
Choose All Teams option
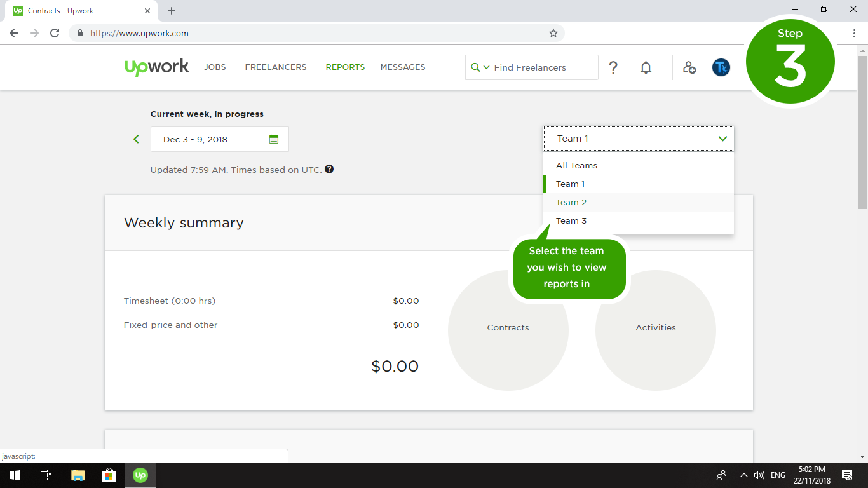click(576, 165)
